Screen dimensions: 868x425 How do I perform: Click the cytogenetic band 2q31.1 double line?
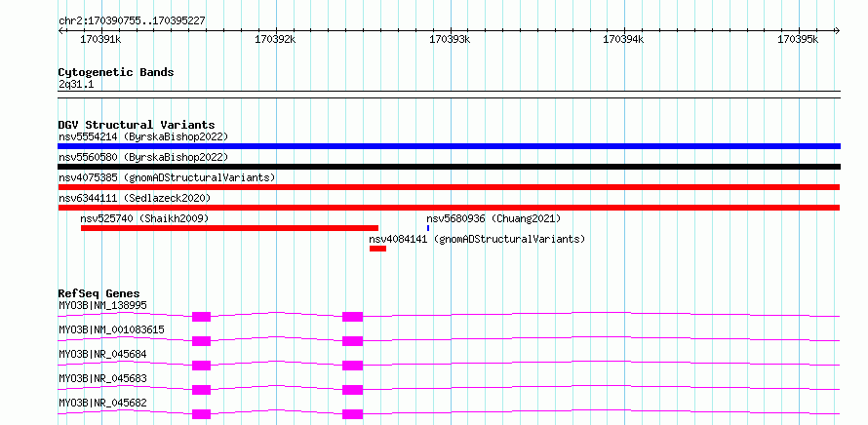(449, 95)
